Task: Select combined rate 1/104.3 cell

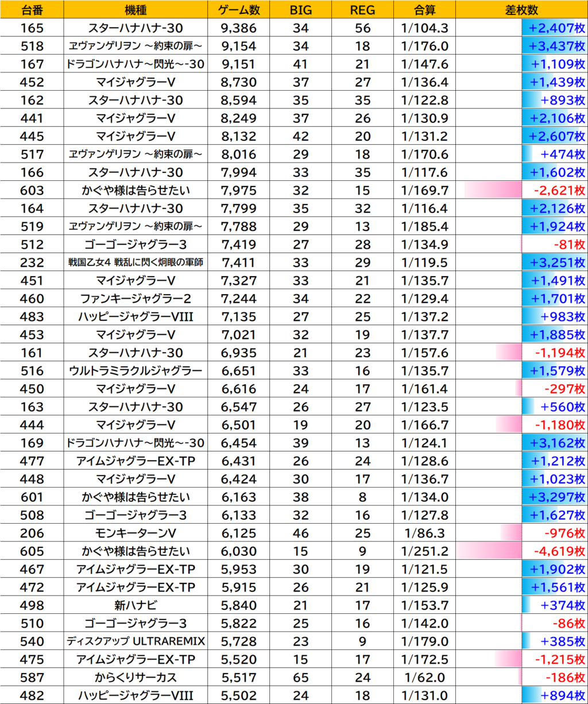Action: pos(425,28)
